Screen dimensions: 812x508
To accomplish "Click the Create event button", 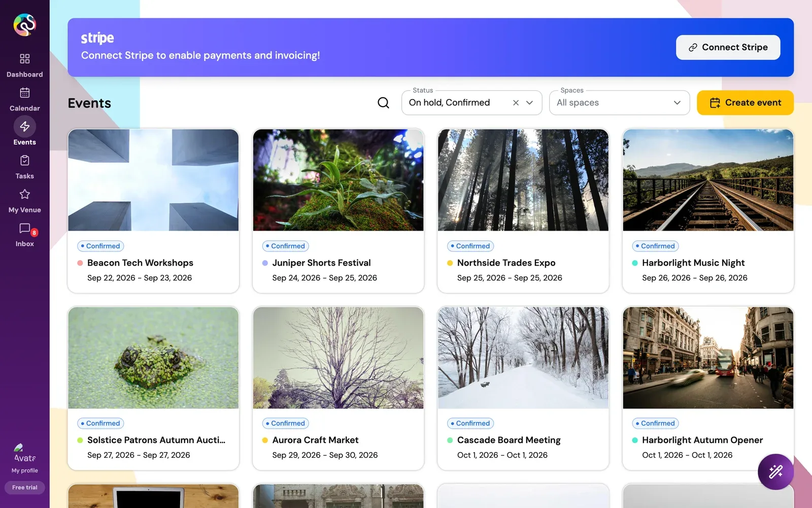I will [745, 103].
